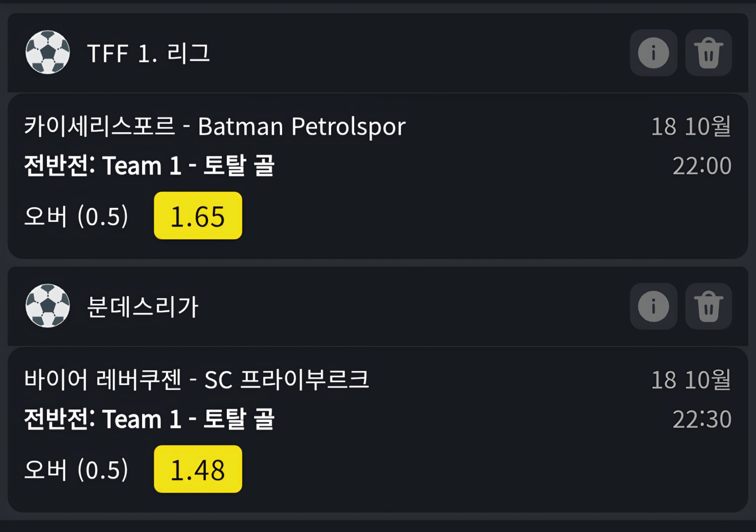Click the Leverkusen 전반전: Team 1 - 토탈 골 market
The image size is (756, 532).
click(x=149, y=419)
